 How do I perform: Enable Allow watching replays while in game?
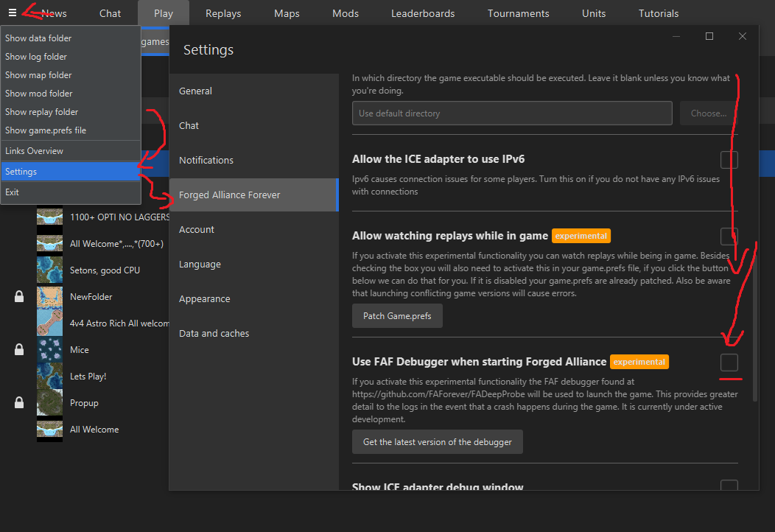(x=729, y=237)
